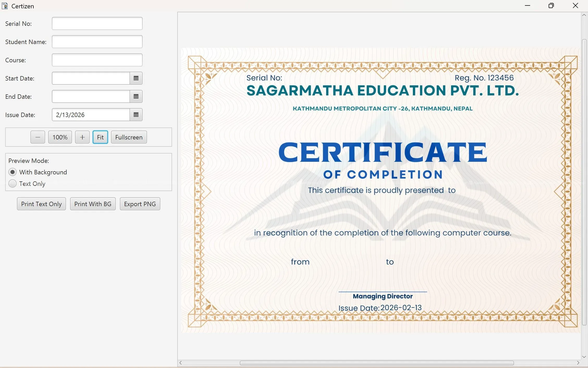The image size is (588, 368).
Task: Click the Print Text Only button
Action: 41,204
